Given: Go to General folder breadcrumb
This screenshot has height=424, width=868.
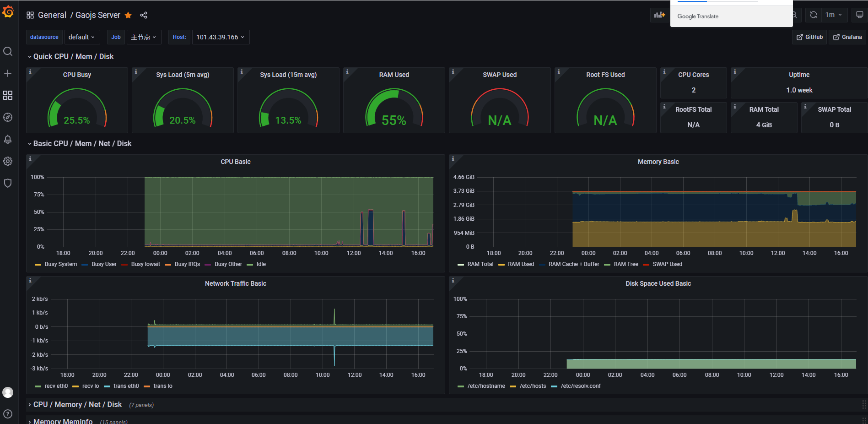Looking at the screenshot, I should pyautogui.click(x=52, y=15).
